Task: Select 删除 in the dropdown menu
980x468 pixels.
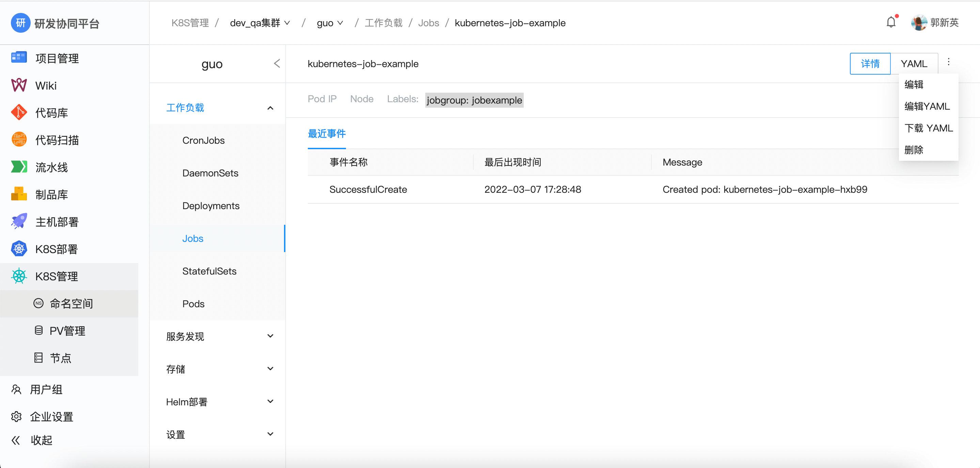Action: tap(914, 150)
